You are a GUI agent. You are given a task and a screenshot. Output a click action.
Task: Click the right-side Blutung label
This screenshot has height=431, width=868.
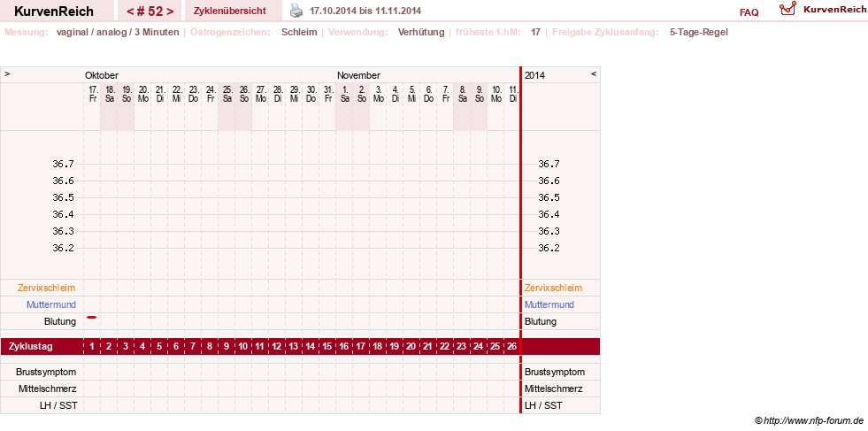pos(541,321)
